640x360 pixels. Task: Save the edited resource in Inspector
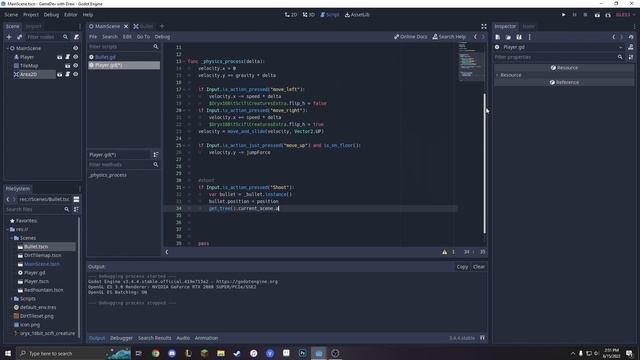click(x=519, y=37)
